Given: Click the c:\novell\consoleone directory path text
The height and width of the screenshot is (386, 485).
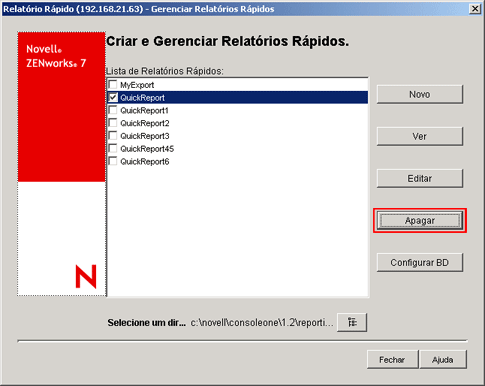Looking at the screenshot, I should coord(262,323).
